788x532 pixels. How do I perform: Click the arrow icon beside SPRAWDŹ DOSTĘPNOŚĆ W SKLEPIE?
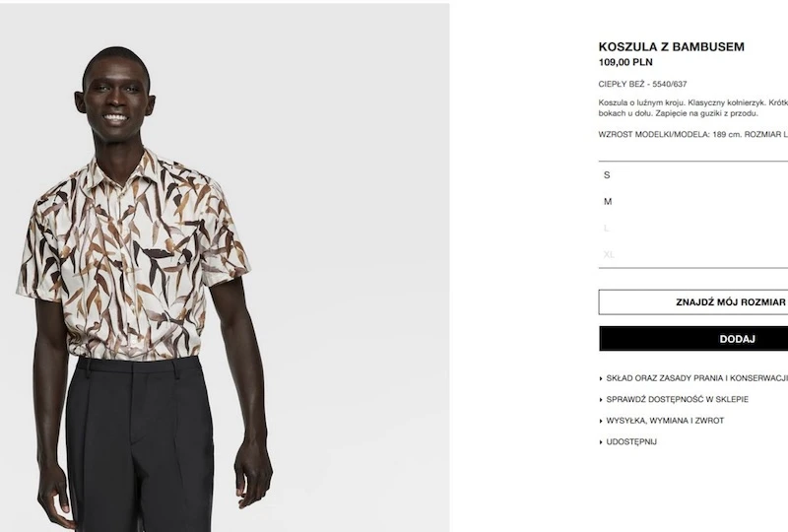pyautogui.click(x=601, y=400)
